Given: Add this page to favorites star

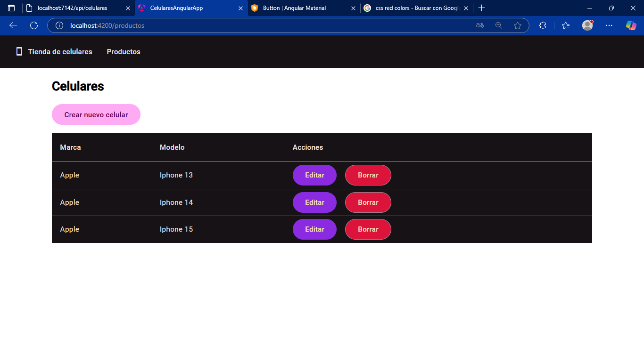Looking at the screenshot, I should (x=518, y=25).
